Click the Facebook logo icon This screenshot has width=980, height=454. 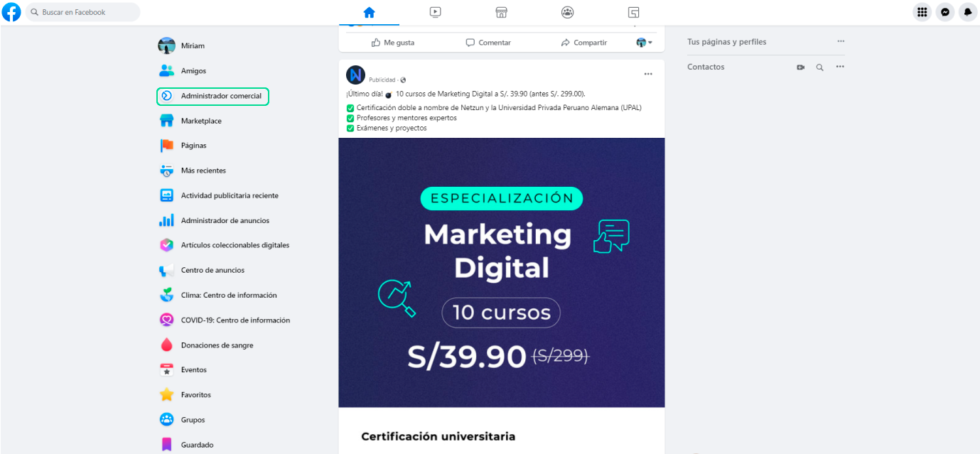pyautogui.click(x=11, y=12)
